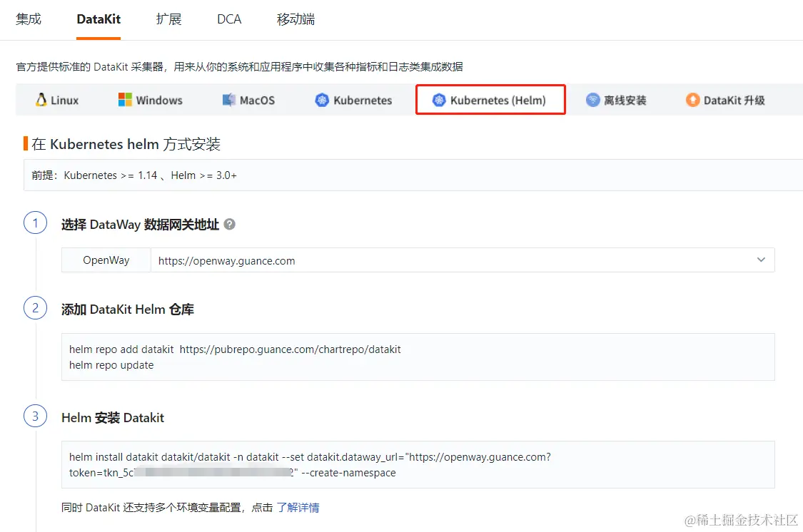Viewport: 803px width, 532px height.
Task: Click the helm repo update command line
Action: click(x=111, y=365)
